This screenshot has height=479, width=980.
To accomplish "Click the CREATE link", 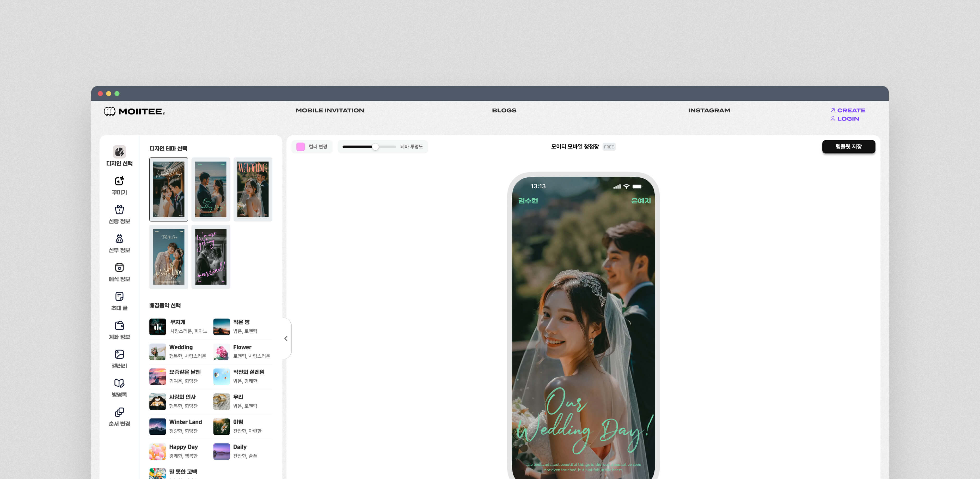I will [851, 110].
